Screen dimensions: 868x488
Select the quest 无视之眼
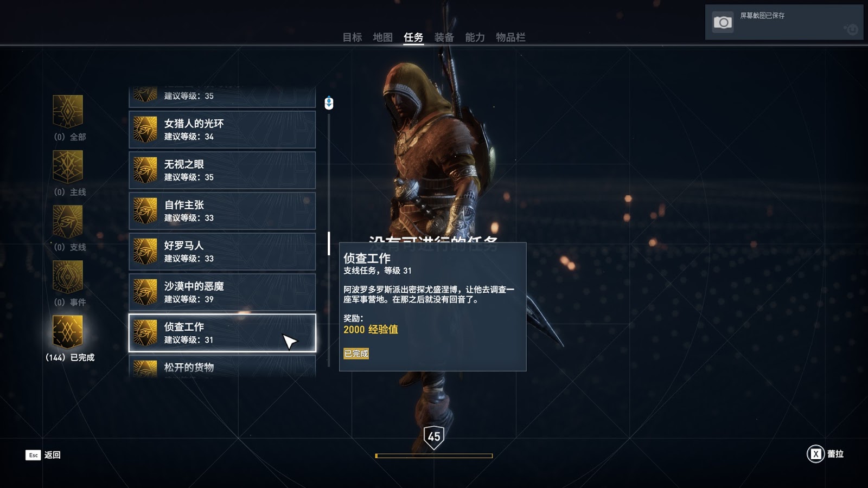(222, 170)
